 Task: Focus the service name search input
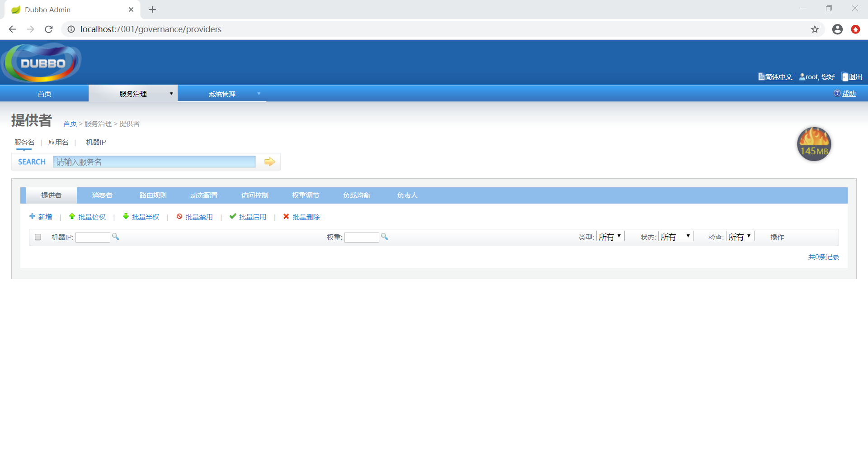154,162
